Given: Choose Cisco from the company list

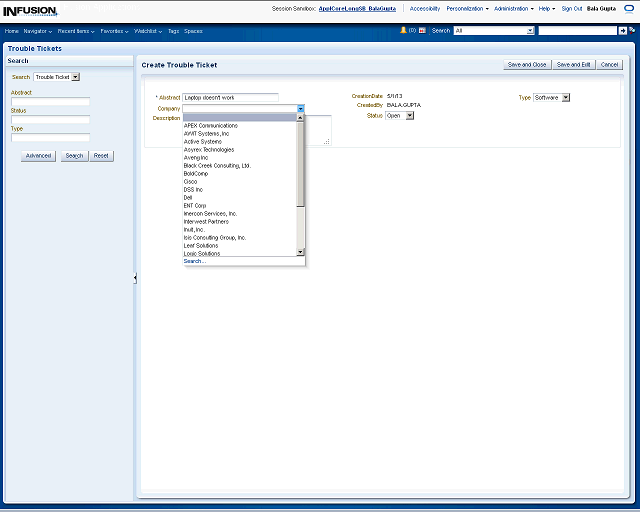Looking at the screenshot, I should coord(190,182).
